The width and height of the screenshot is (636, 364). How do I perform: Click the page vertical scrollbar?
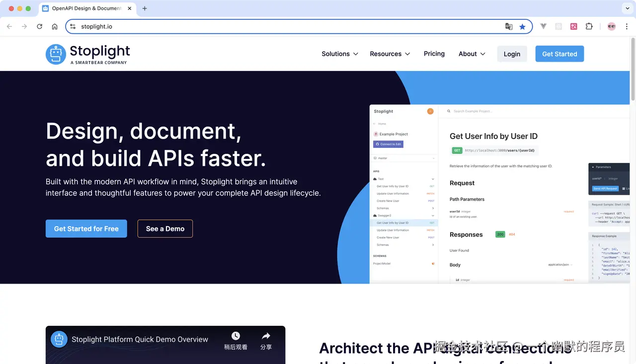(633, 70)
